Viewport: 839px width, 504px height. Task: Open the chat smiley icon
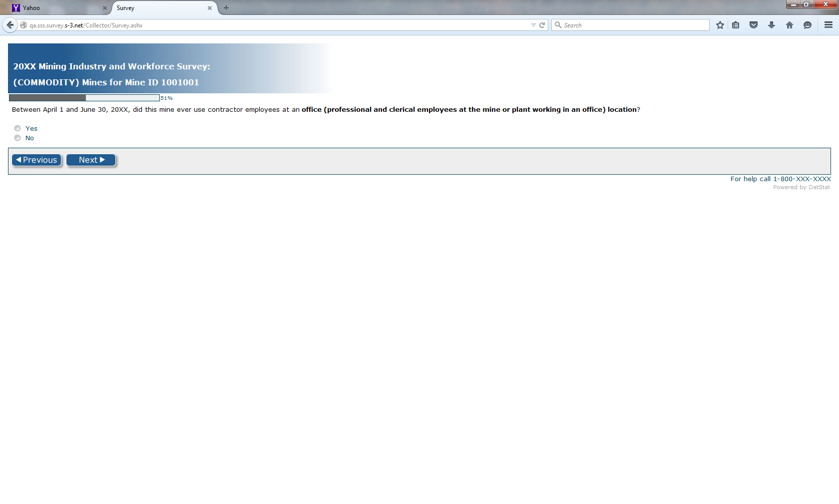click(808, 25)
